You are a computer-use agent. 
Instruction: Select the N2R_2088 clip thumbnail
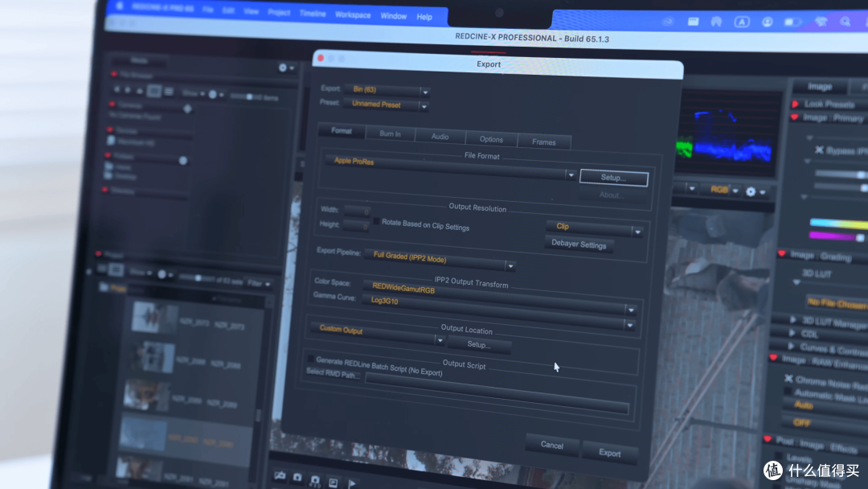pyautogui.click(x=151, y=357)
